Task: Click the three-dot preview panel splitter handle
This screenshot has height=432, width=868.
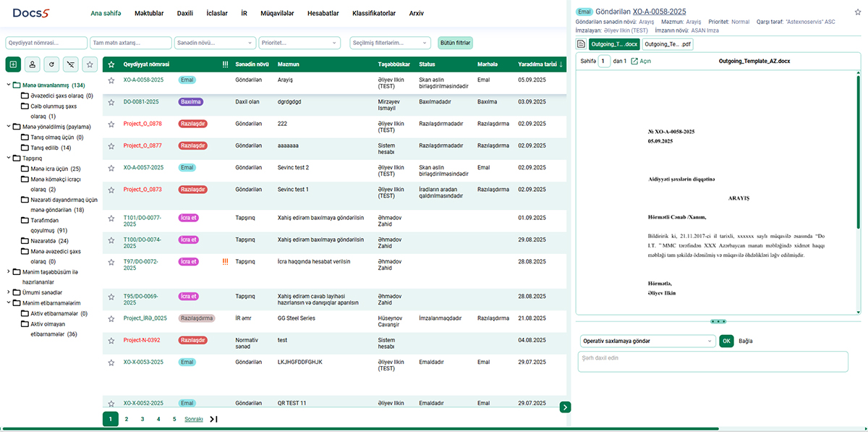Action: click(718, 321)
